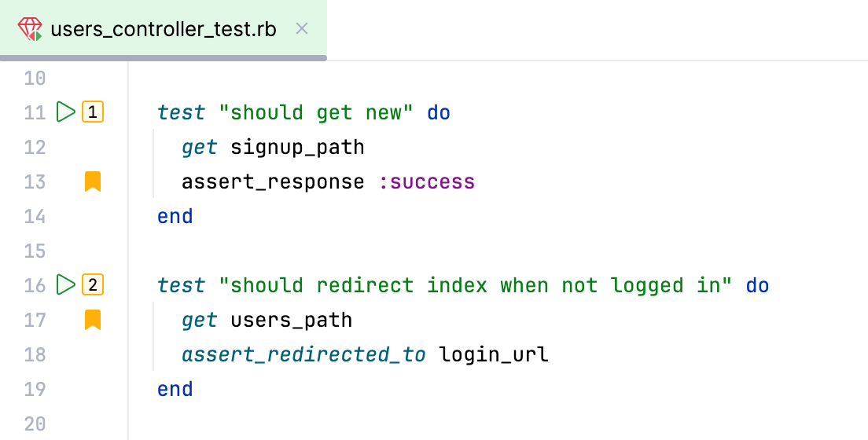This screenshot has height=440, width=868.
Task: Click the Ruby test file icon in tab
Action: click(x=30, y=30)
